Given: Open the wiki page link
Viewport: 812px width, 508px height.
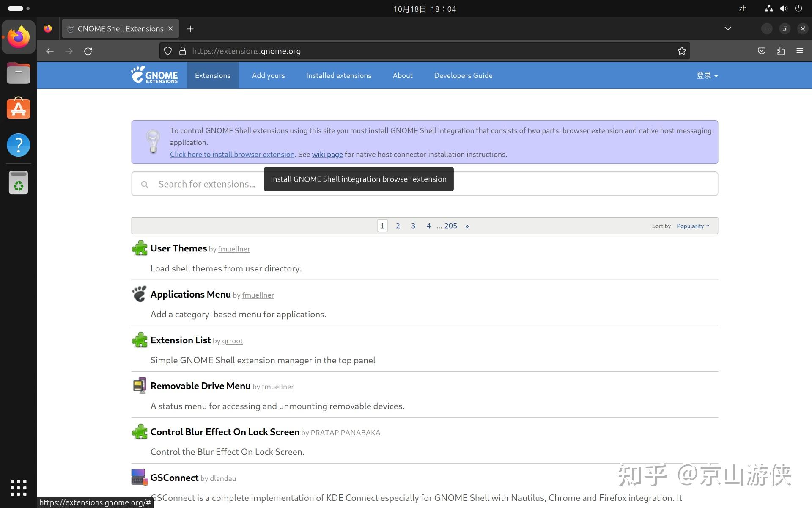Looking at the screenshot, I should [327, 155].
